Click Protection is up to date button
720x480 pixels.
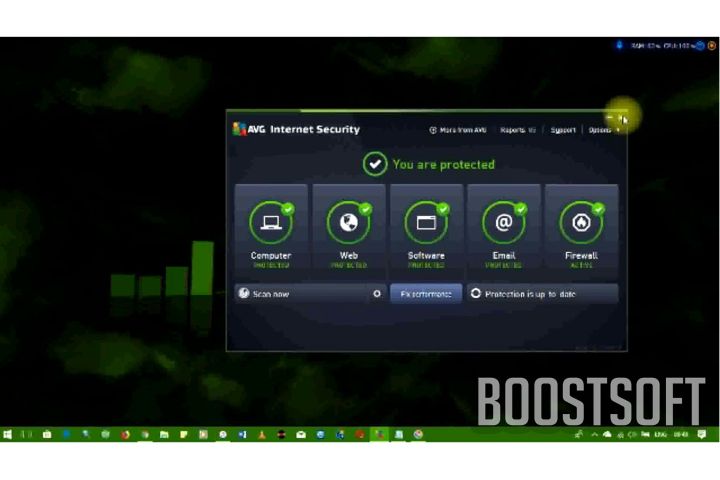[543, 294]
